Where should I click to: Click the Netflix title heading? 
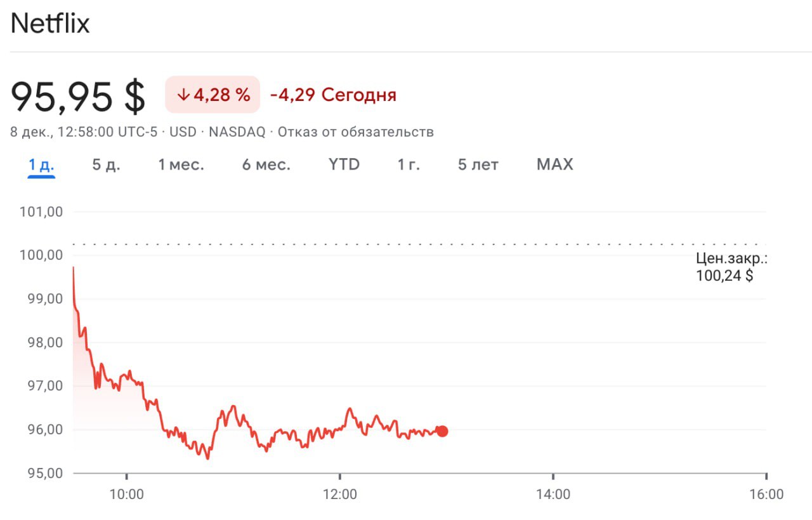[50, 24]
